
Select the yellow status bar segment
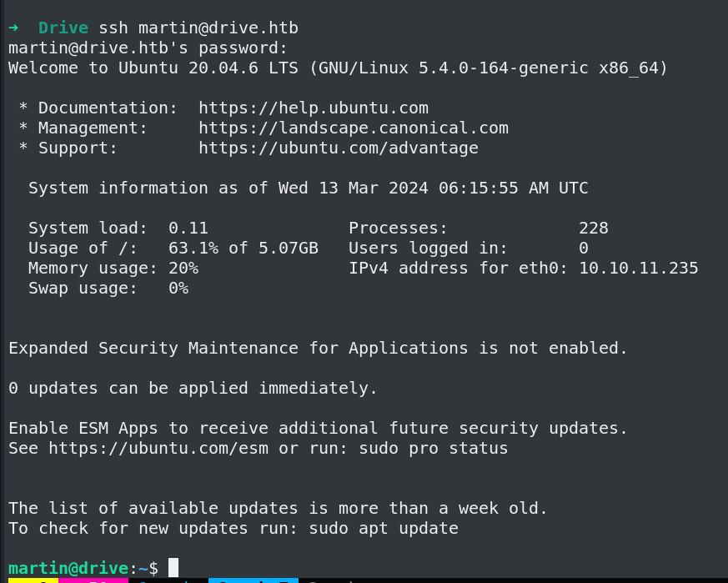pyautogui.click(x=32, y=580)
